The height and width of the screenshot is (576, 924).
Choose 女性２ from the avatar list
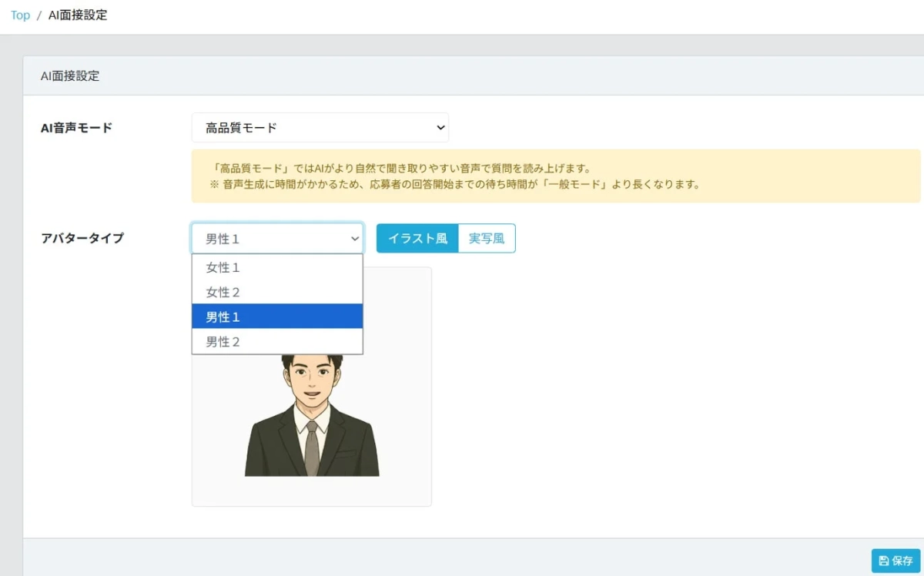tap(277, 292)
